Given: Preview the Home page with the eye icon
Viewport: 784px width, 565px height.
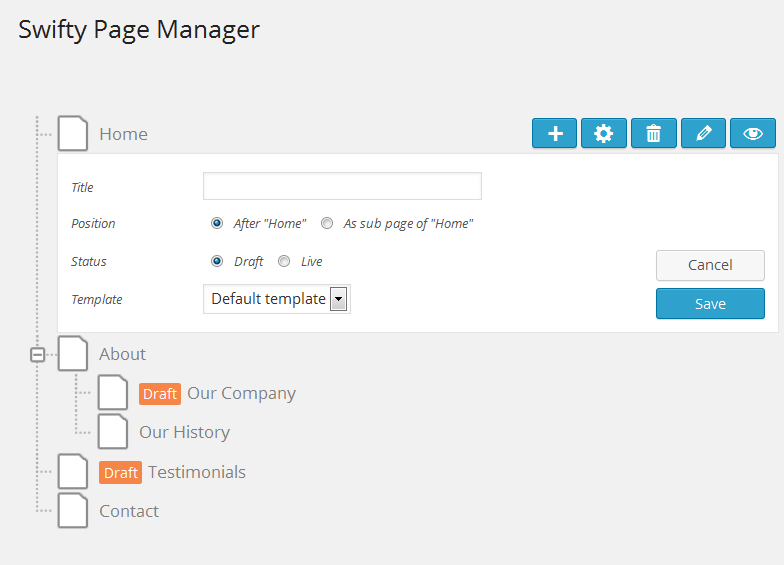Looking at the screenshot, I should point(753,134).
